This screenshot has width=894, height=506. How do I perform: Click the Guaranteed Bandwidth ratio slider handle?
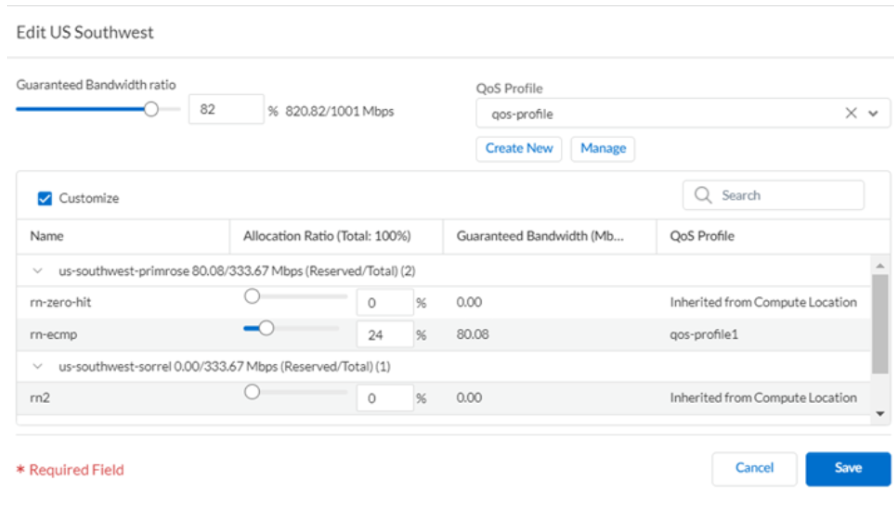[151, 109]
